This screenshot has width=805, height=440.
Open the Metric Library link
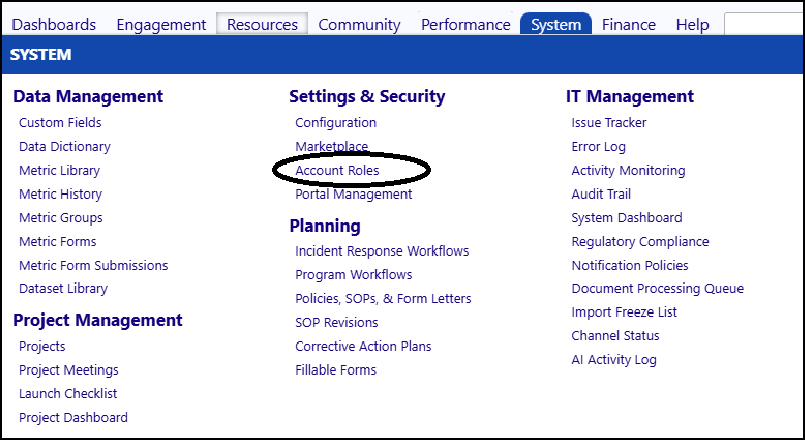(60, 170)
